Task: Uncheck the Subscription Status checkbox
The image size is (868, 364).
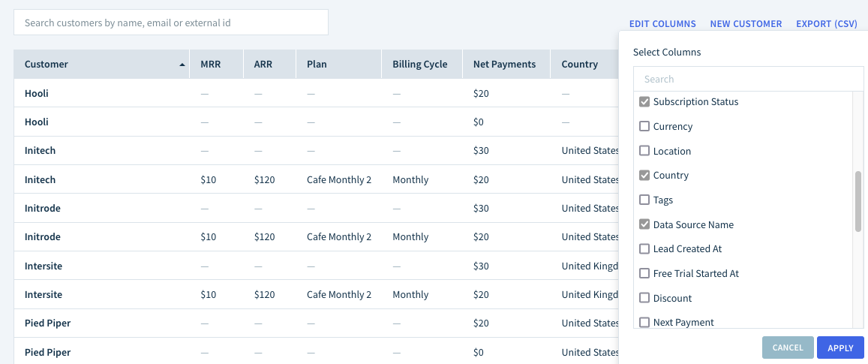Action: tap(644, 102)
